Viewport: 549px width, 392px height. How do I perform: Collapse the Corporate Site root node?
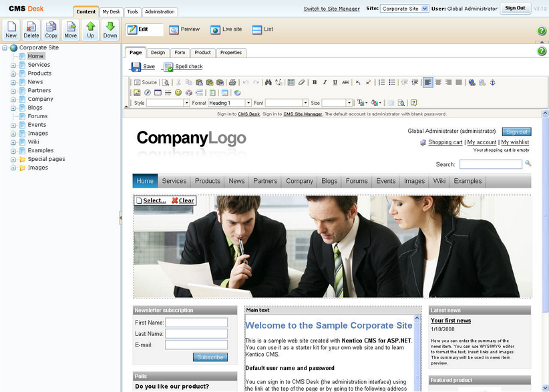point(5,47)
